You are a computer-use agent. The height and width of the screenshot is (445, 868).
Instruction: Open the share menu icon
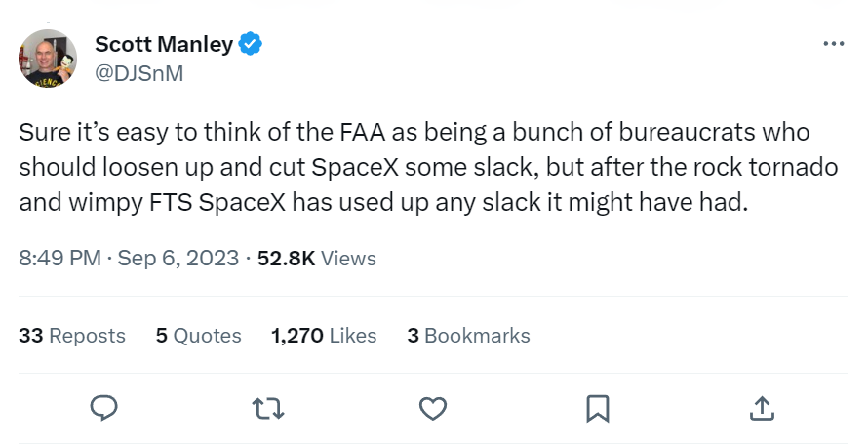763,407
